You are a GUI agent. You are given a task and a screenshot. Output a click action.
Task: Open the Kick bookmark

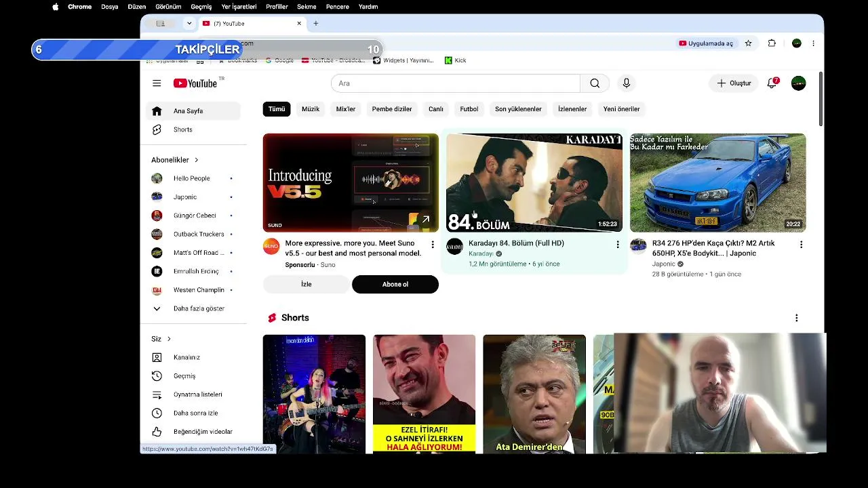click(455, 60)
